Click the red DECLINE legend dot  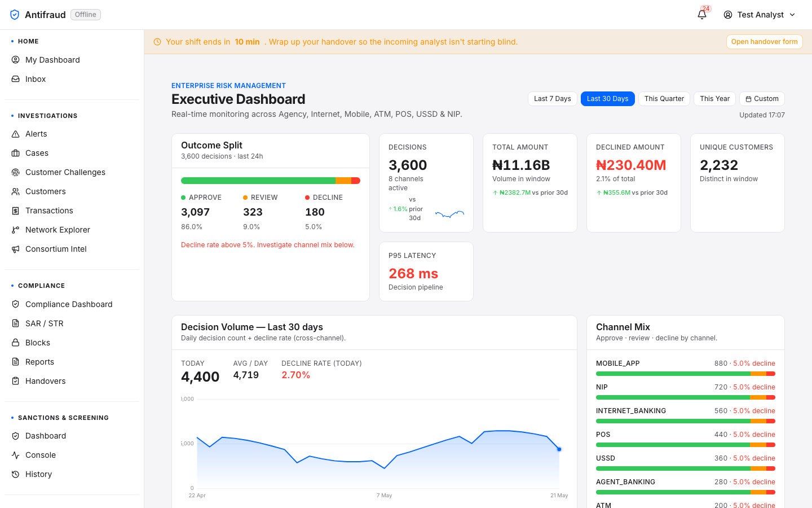click(307, 198)
